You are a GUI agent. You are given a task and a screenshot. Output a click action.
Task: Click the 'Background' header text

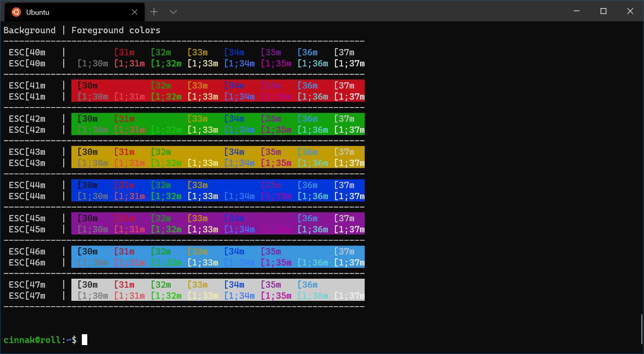click(x=29, y=30)
